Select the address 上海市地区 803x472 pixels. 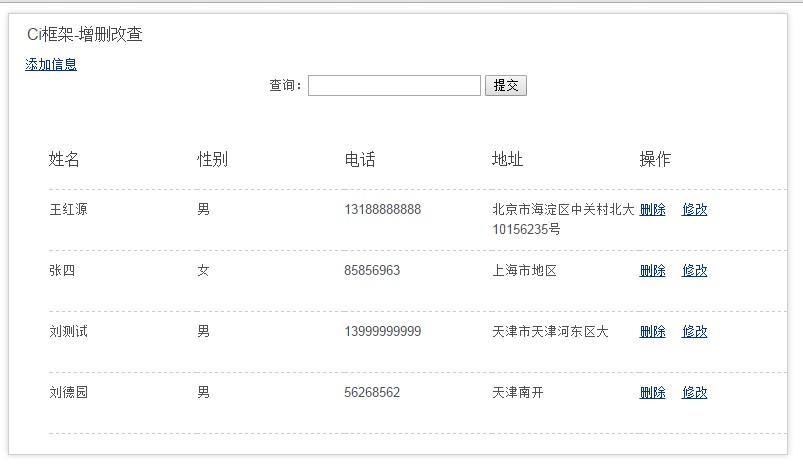pyautogui.click(x=524, y=270)
